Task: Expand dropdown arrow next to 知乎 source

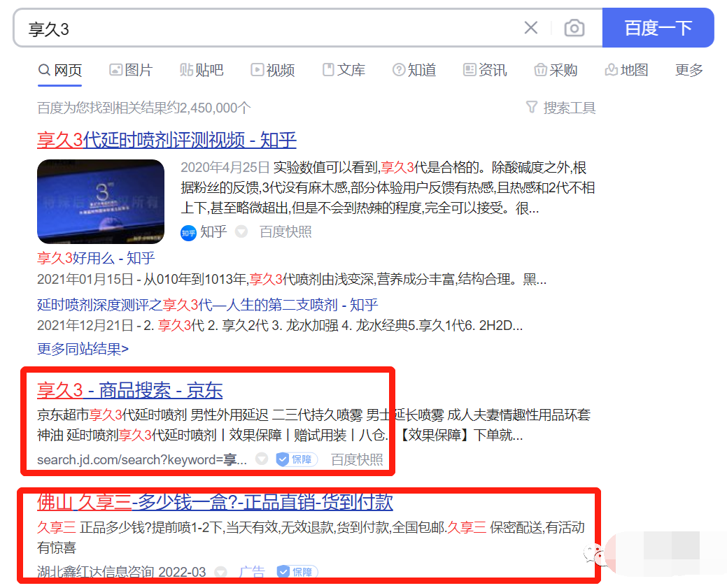Action: (241, 232)
